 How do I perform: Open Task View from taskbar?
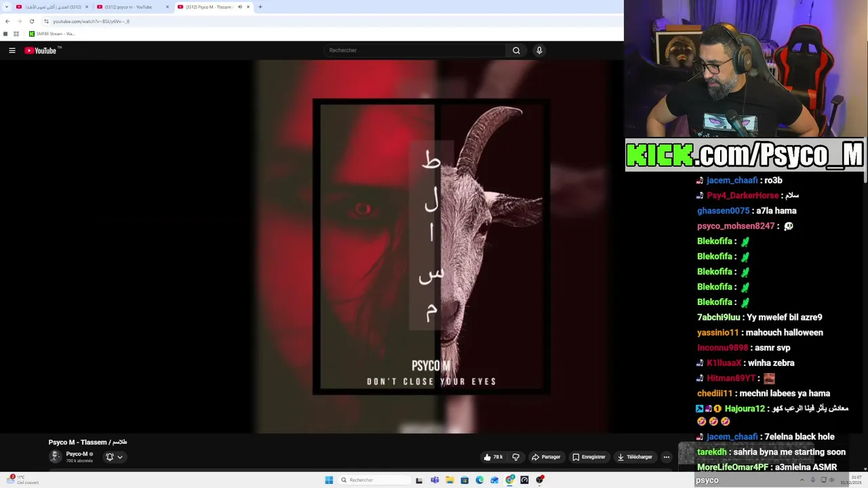click(419, 480)
